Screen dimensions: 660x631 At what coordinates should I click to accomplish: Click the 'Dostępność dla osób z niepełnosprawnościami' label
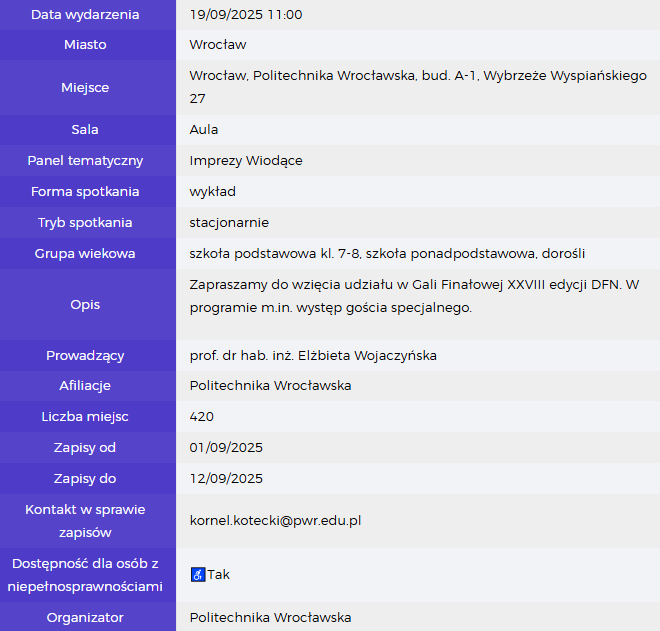85,575
